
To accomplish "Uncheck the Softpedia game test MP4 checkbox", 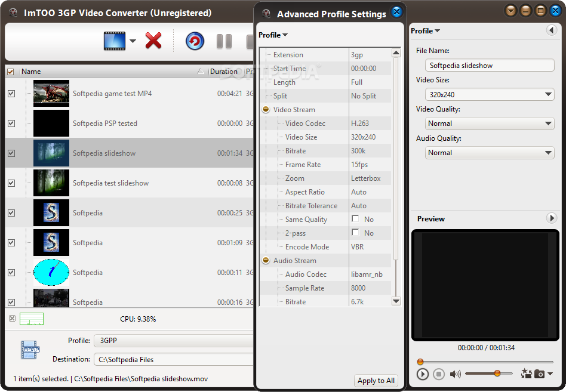I will pyautogui.click(x=11, y=94).
